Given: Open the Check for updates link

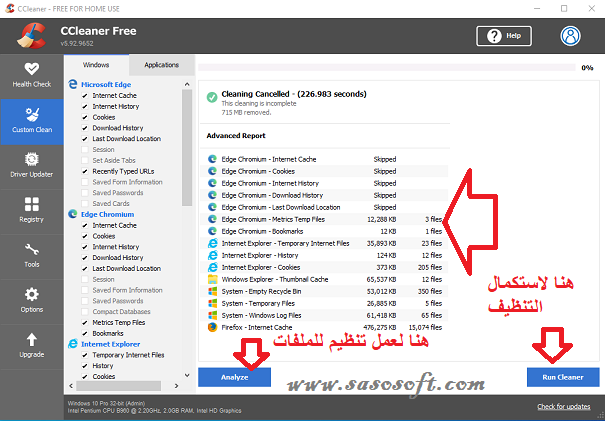Looking at the screenshot, I should 564,406.
